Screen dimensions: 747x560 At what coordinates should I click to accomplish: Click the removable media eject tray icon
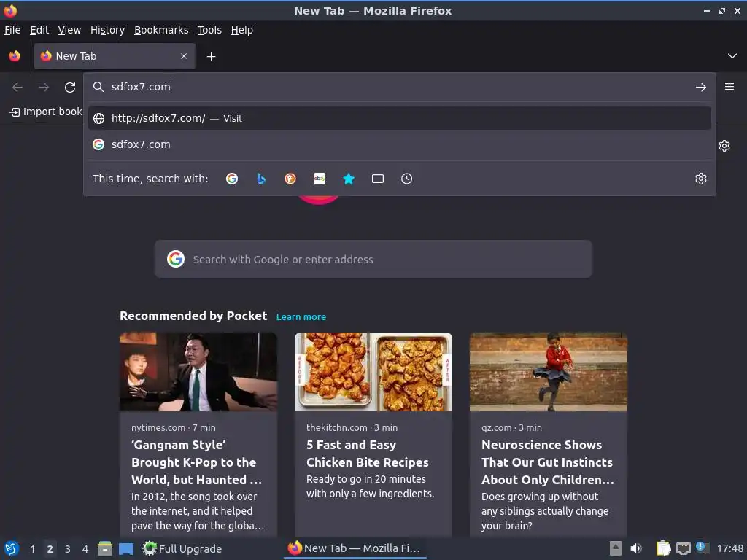[616, 548]
